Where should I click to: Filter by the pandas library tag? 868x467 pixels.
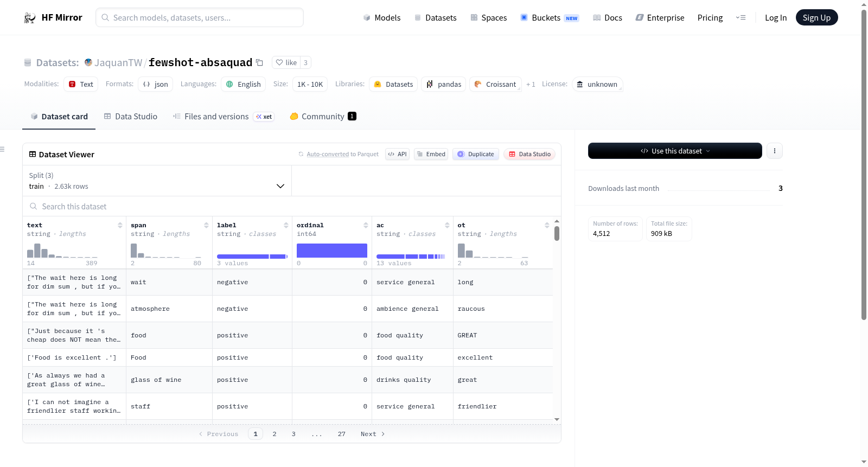coord(443,84)
